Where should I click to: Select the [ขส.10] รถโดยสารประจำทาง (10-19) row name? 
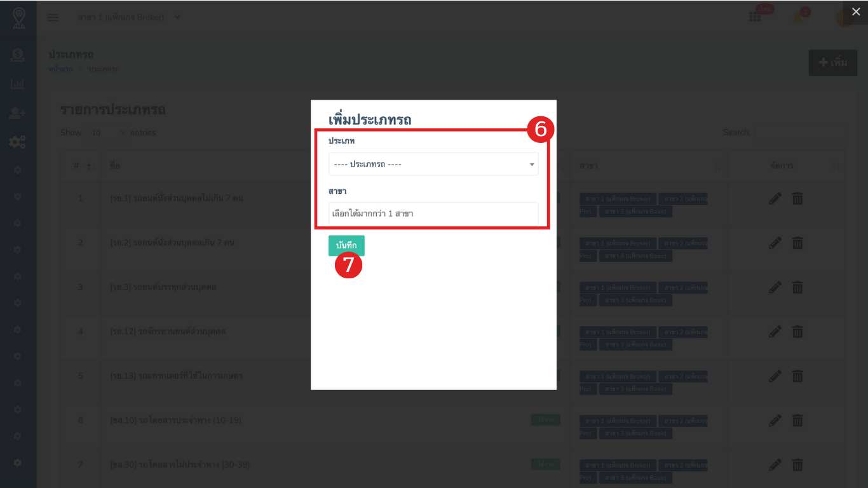pyautogui.click(x=175, y=421)
